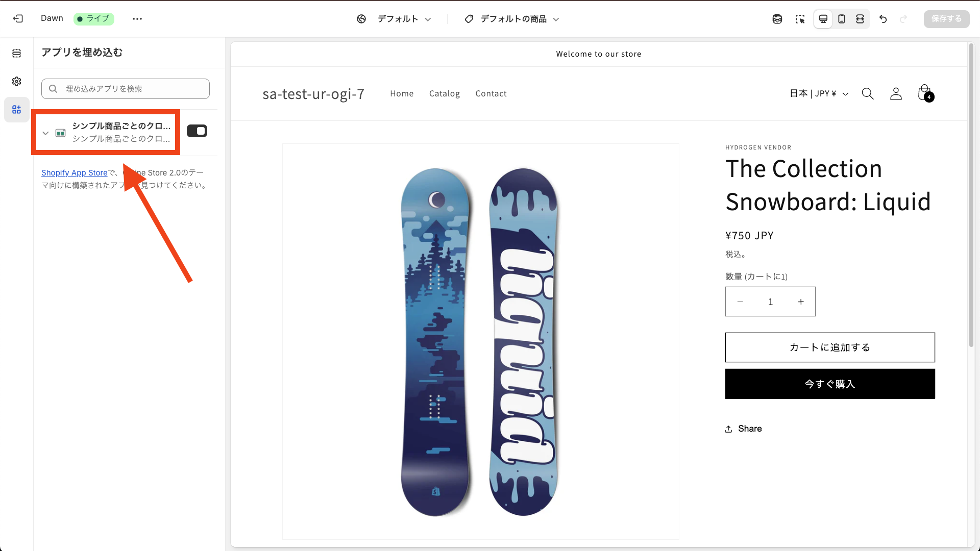Switch to mobile preview icon
This screenshot has height=551, width=980.
tap(842, 19)
